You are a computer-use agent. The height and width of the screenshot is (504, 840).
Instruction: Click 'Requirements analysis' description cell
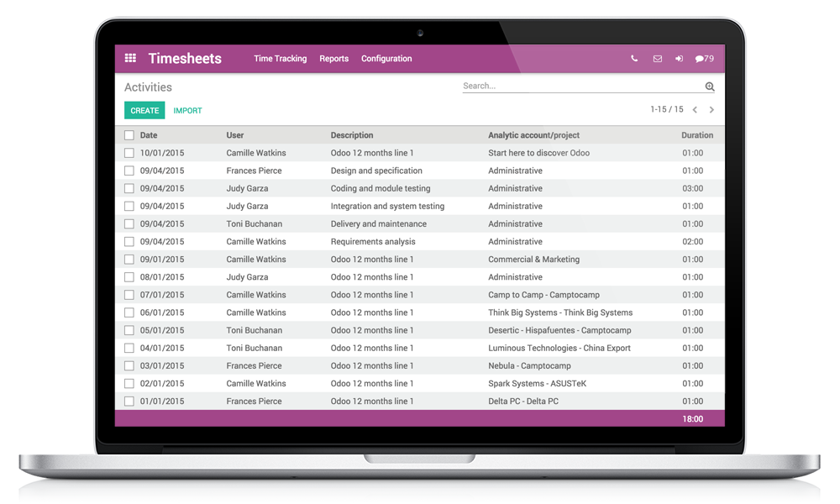[x=373, y=242]
